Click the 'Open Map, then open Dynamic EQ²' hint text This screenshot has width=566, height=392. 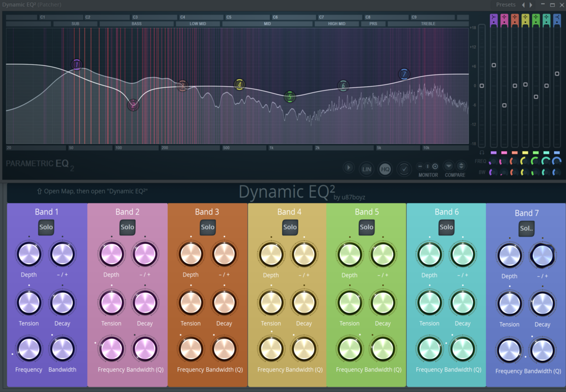(x=96, y=191)
